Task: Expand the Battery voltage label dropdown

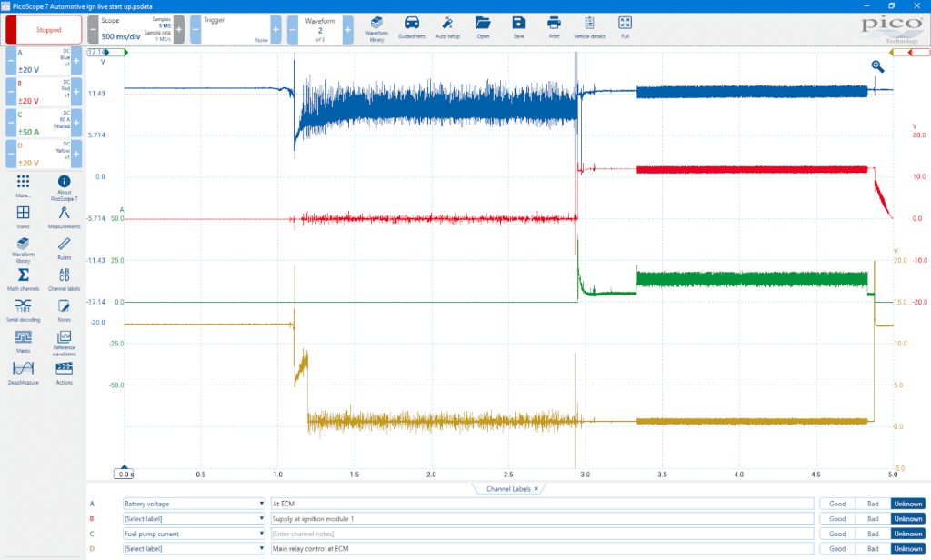Action: click(195, 504)
